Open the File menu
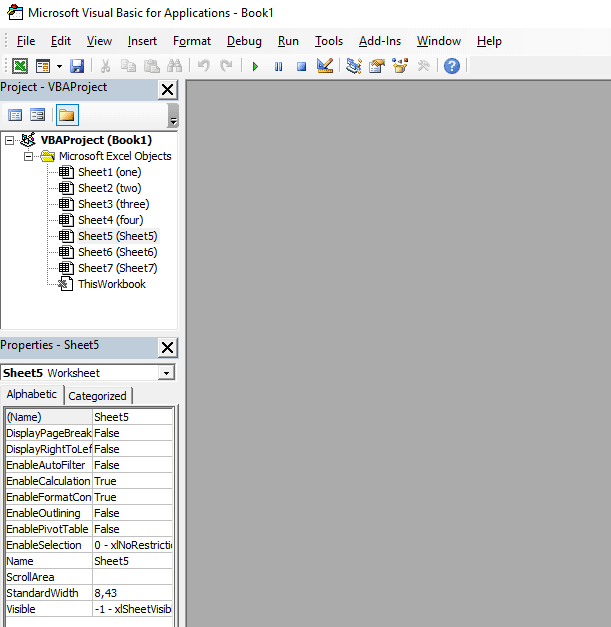The height and width of the screenshot is (627, 611). point(26,41)
